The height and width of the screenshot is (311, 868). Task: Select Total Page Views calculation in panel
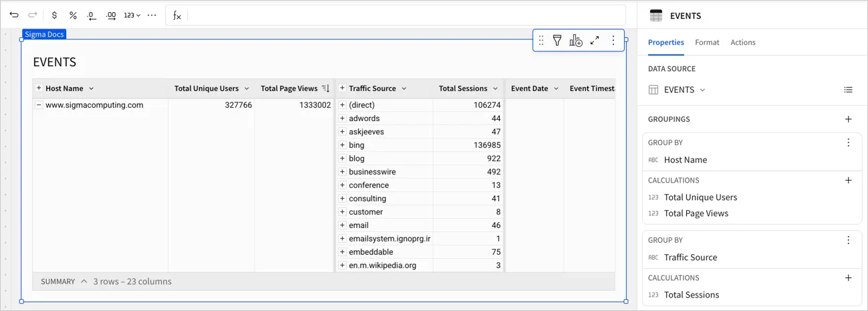tap(696, 213)
